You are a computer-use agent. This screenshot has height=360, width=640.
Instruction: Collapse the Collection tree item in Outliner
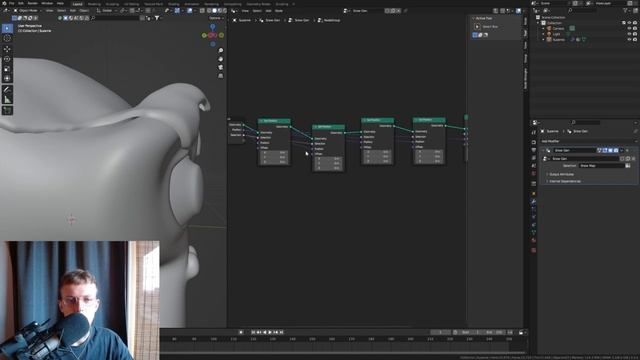(539, 23)
